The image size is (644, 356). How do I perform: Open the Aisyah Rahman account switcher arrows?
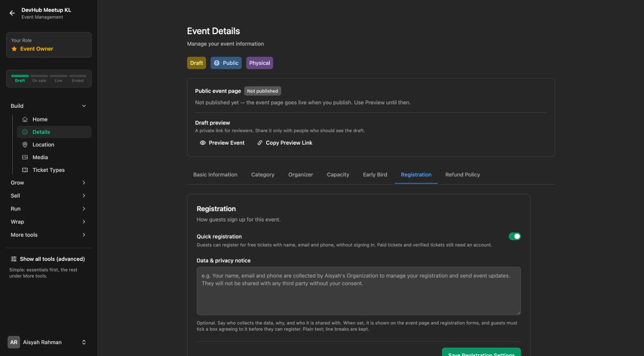point(84,342)
